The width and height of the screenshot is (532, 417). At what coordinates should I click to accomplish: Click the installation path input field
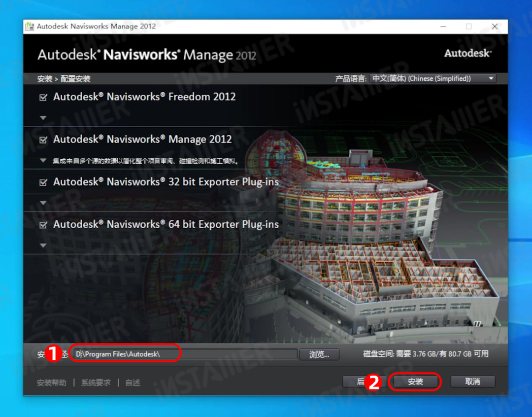185,354
